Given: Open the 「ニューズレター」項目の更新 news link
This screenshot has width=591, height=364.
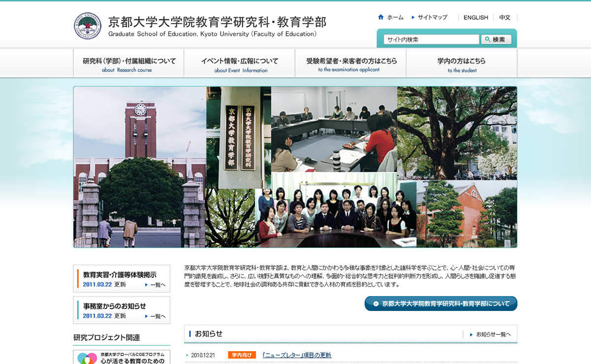Looking at the screenshot, I should click(x=297, y=355).
